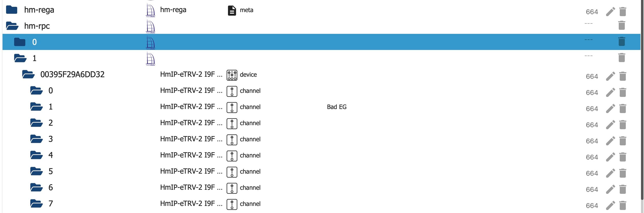Click the Bad EG room label
This screenshot has height=213, width=644.
click(x=336, y=107)
